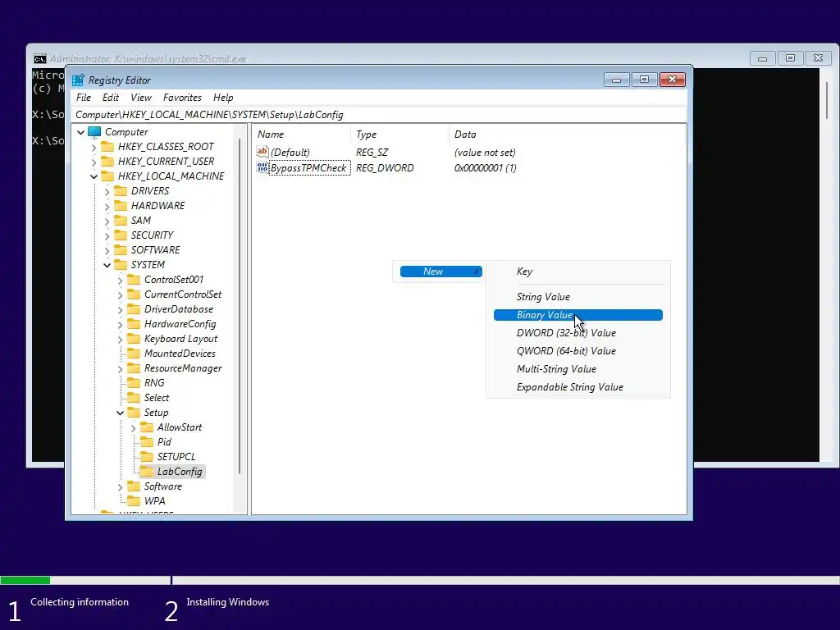Click the SOFTWARE folder icon under HKEY_LOCAL_MACHINE
The height and width of the screenshot is (630, 840).
coord(121,250)
